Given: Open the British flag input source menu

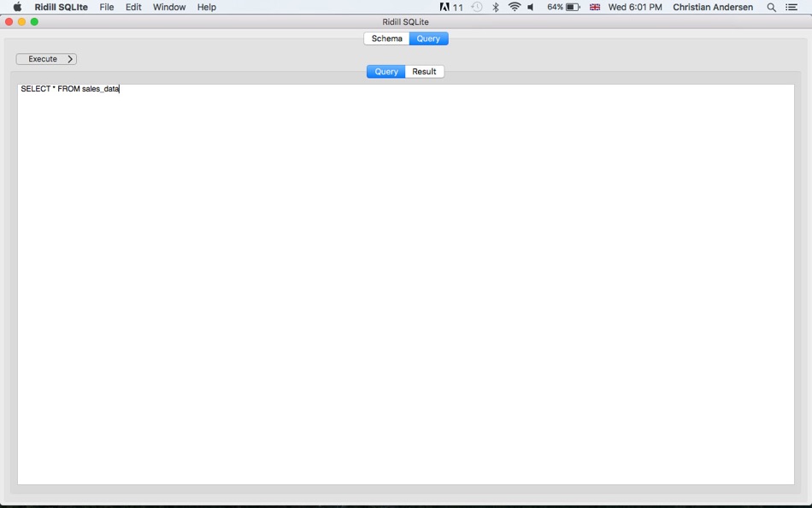Looking at the screenshot, I should click(595, 7).
